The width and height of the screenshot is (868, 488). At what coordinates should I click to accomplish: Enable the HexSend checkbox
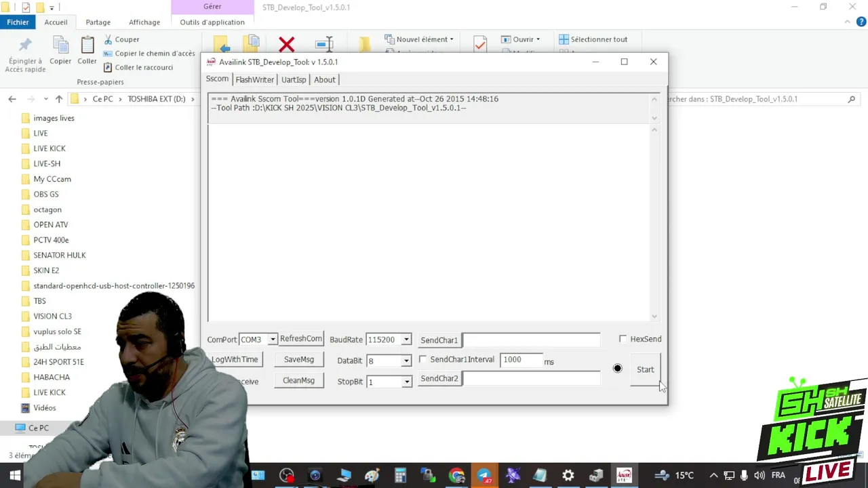pyautogui.click(x=623, y=339)
